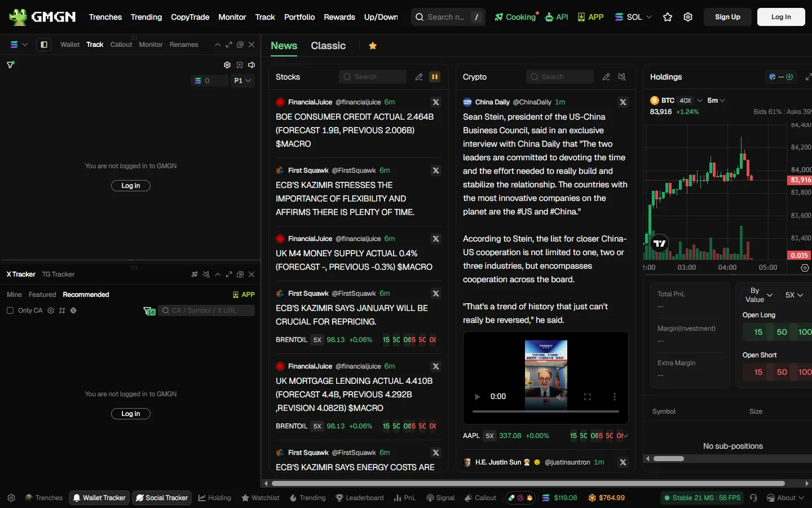Viewport: 812px width, 508px height.
Task: Toggle the Track panel speaker sound icon
Action: (251, 65)
